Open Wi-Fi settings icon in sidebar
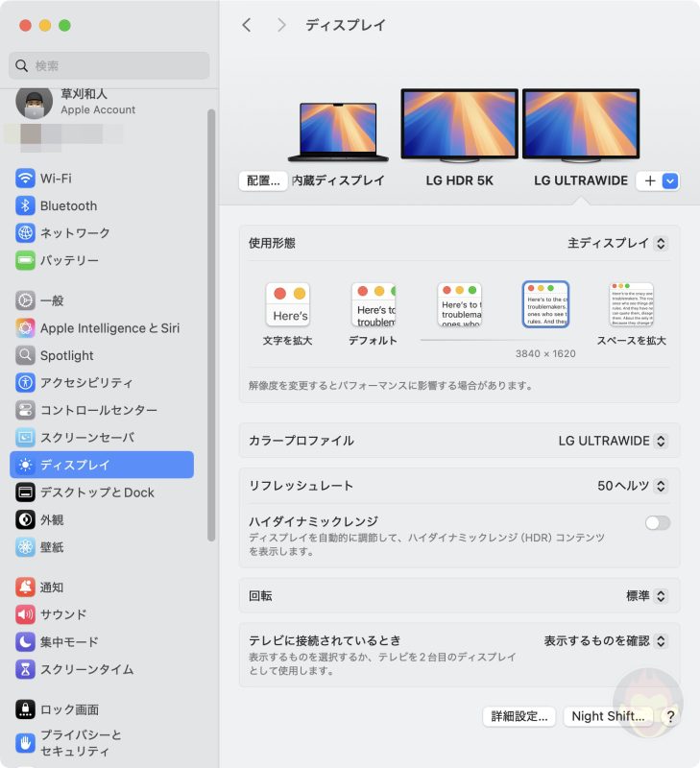Image resolution: width=700 pixels, height=768 pixels. coord(25,179)
